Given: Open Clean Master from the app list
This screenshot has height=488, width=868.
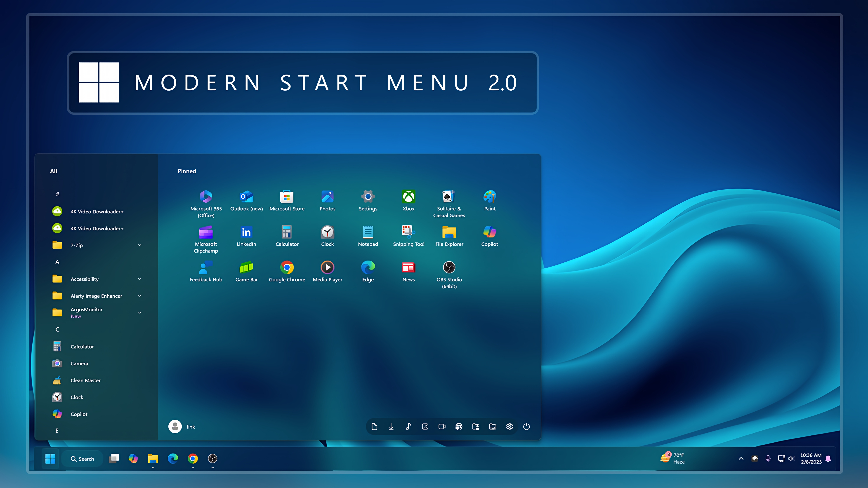Looking at the screenshot, I should 85,380.
